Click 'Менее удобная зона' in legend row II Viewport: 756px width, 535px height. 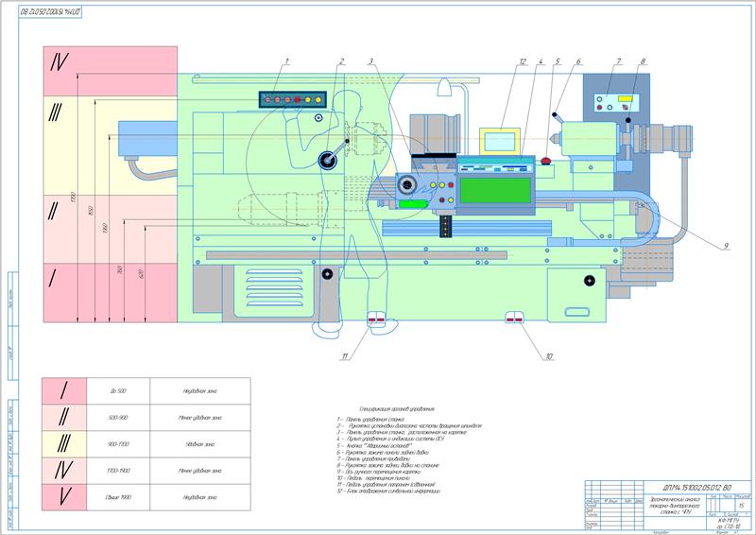[x=200, y=418]
